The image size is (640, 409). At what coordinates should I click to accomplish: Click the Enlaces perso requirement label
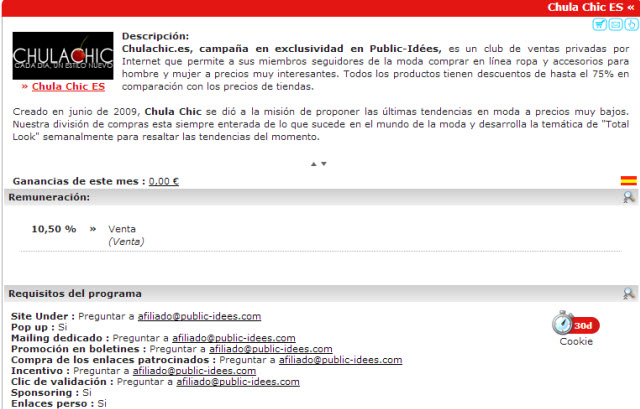tap(52, 404)
